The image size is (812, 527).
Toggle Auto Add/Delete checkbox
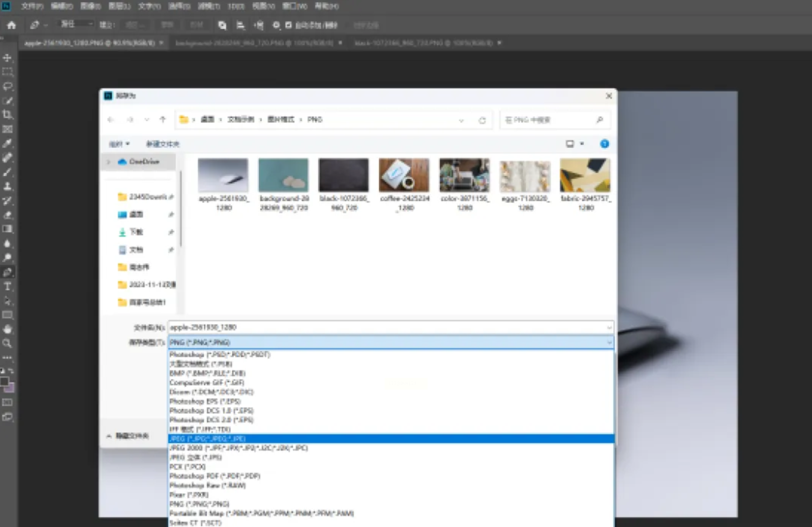288,25
